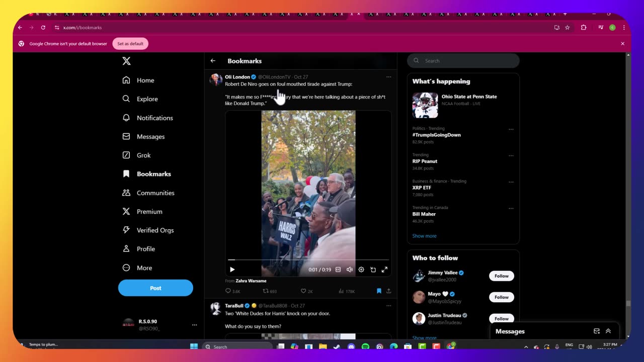Play the Robert De Niro video

[232, 269]
